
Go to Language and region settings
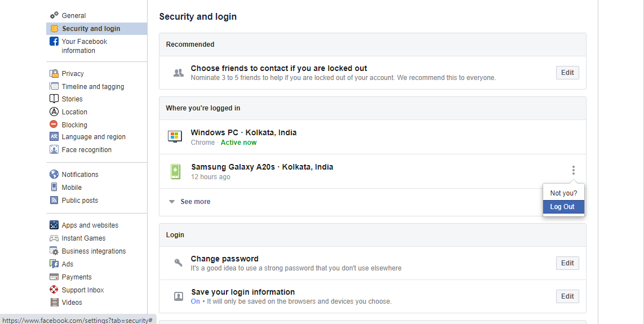tap(94, 137)
